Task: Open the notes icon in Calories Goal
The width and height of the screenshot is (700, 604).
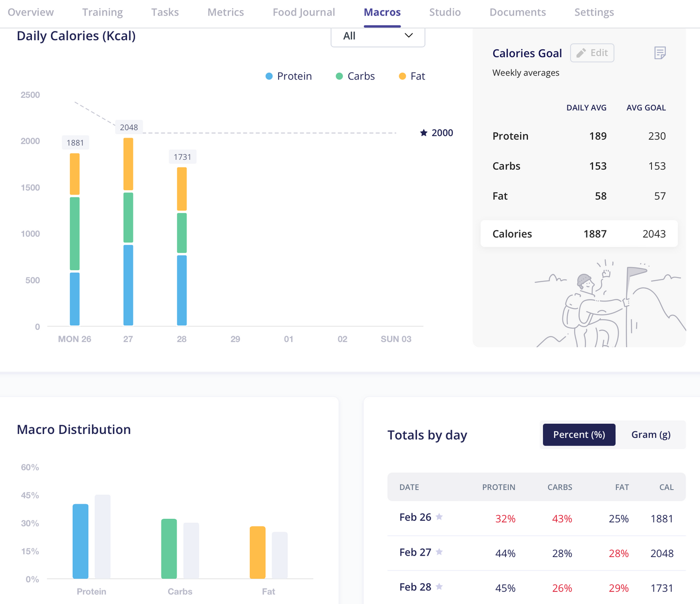Action: [660, 53]
